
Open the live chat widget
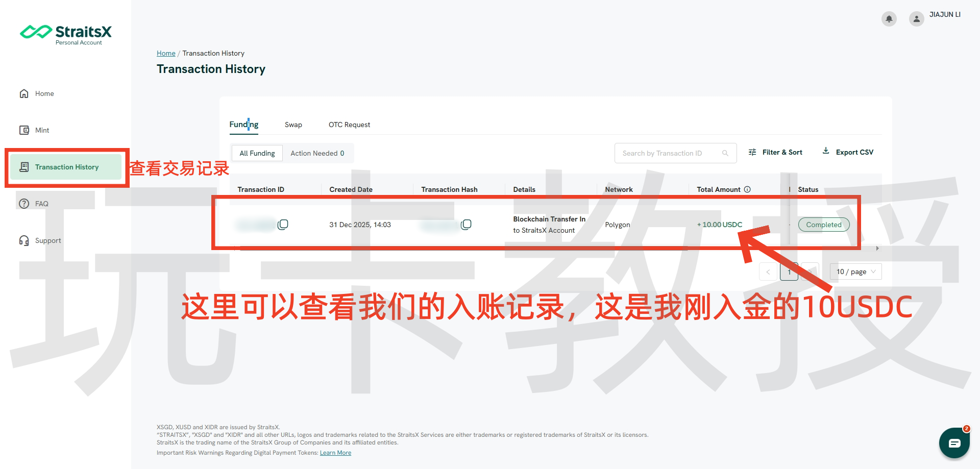[x=954, y=443]
